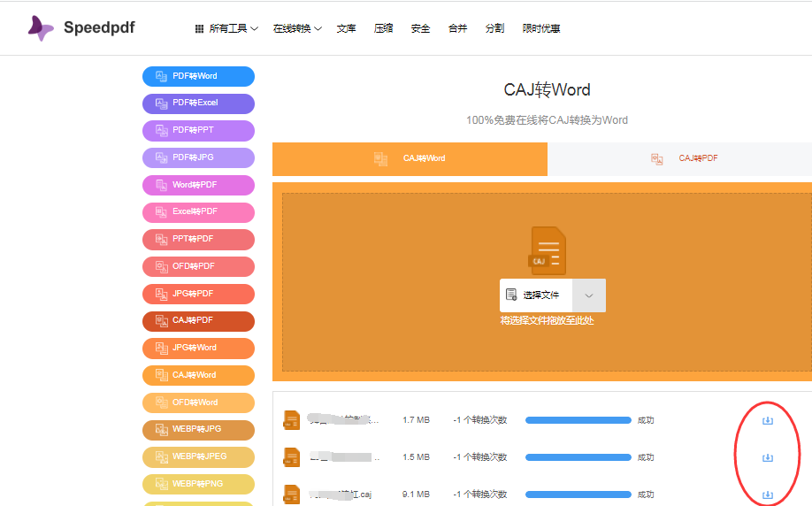
Task: Switch to the CAJ转PDF tab
Action: [x=679, y=159]
